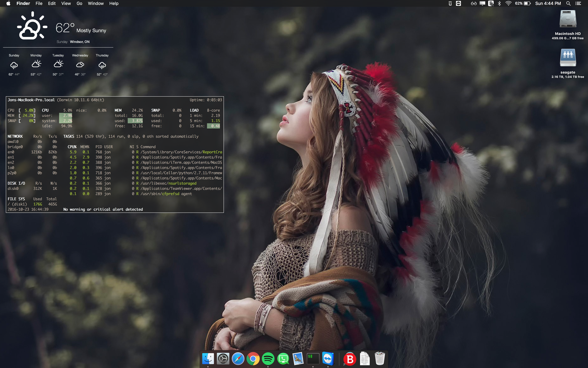Screen dimensions: 588x368
Task: Open the View menu
Action: coord(66,3)
